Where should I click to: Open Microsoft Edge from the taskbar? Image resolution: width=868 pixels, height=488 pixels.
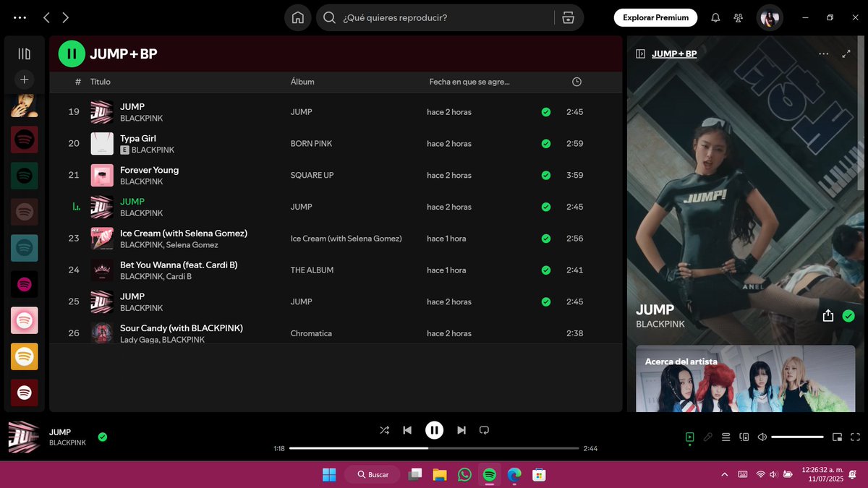[514, 474]
